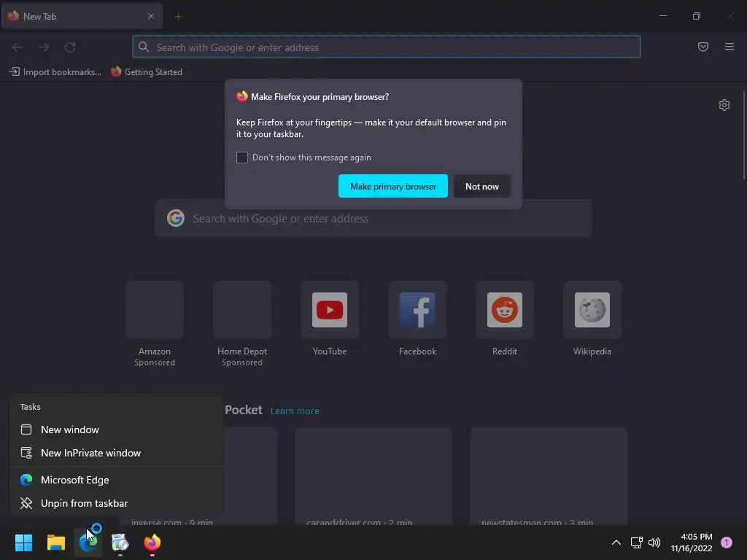Open volume speaker tray icon
Screen dimensions: 747x560
(x=654, y=542)
